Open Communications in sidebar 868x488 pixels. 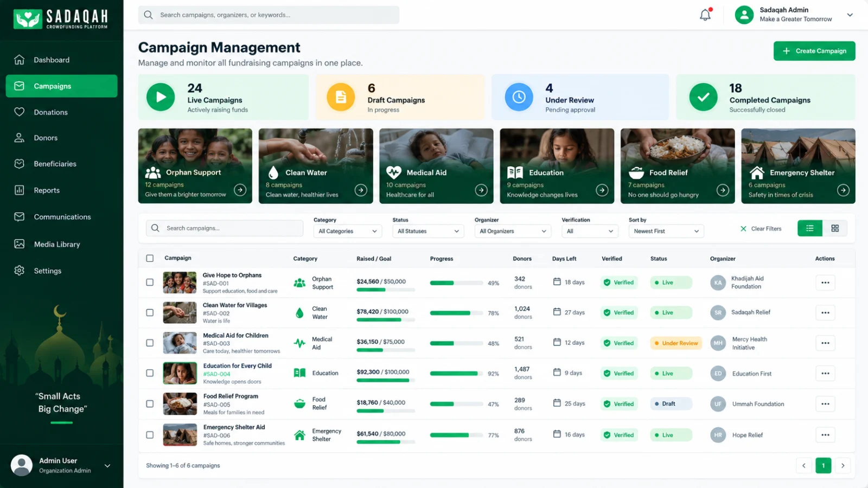coord(61,217)
